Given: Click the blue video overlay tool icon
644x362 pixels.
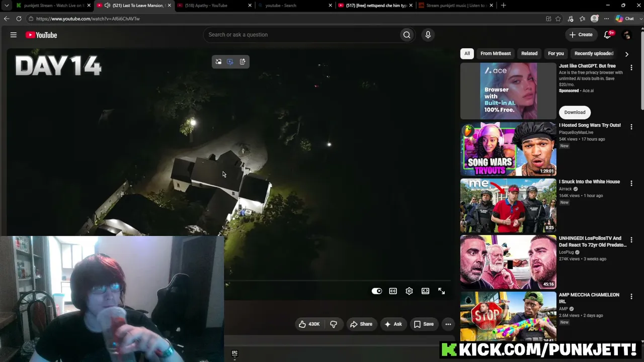Looking at the screenshot, I should pos(230,62).
